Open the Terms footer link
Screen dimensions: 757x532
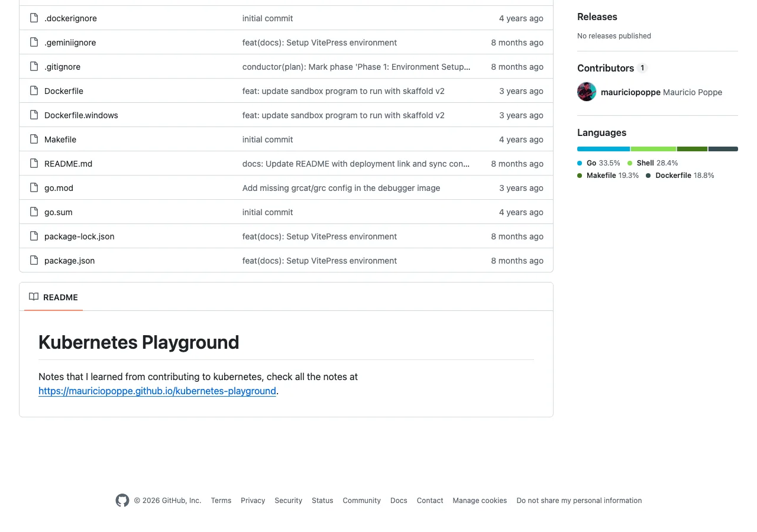[x=221, y=501]
